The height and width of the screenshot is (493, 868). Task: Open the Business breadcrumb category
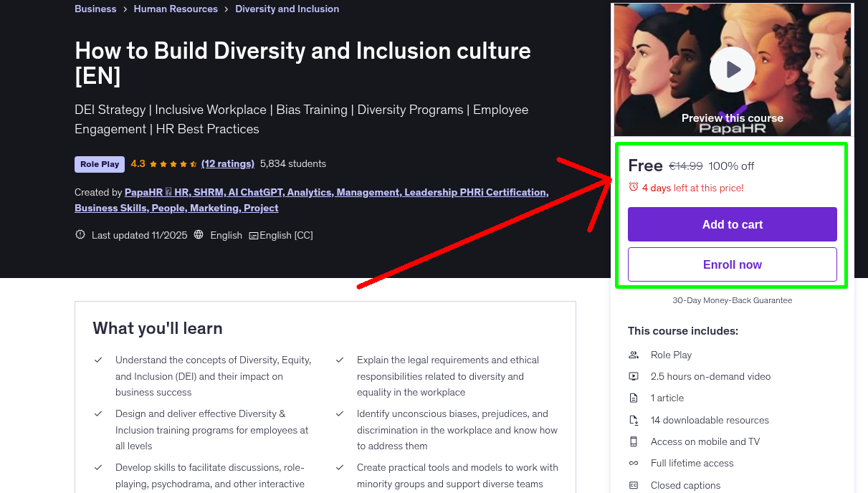pyautogui.click(x=95, y=9)
